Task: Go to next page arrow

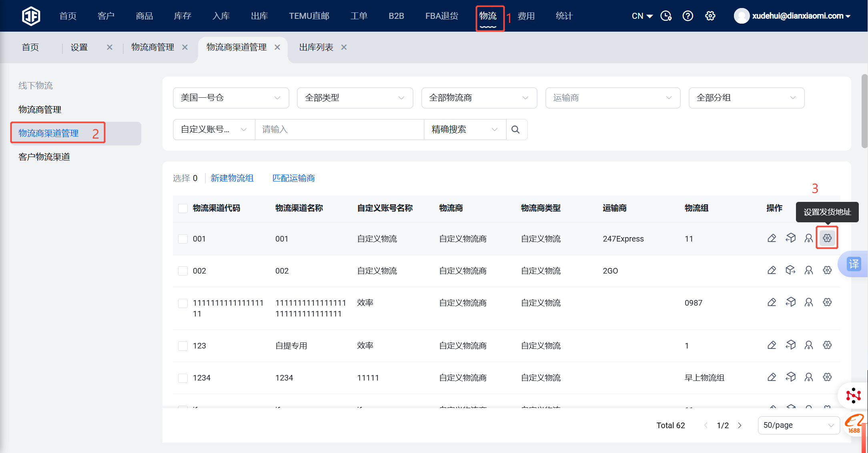Action: pyautogui.click(x=740, y=425)
